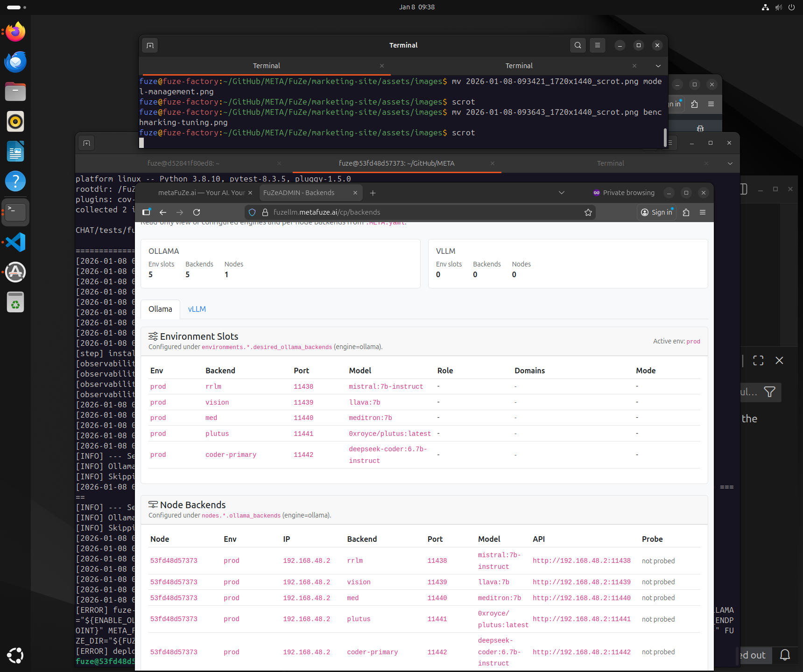The width and height of the screenshot is (803, 672).
Task: Reload the backends page in Firefox
Action: (x=197, y=212)
